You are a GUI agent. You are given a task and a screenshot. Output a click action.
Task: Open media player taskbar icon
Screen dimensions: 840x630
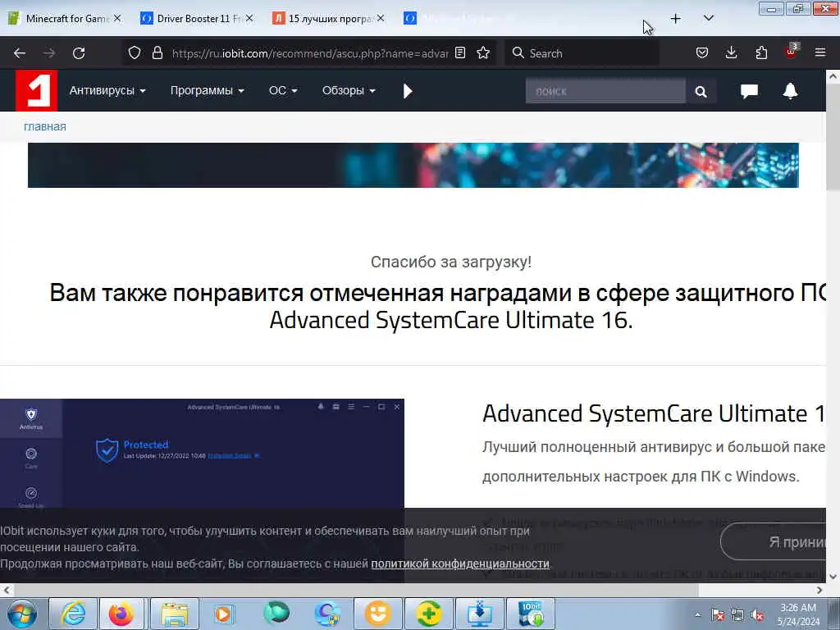(x=225, y=614)
